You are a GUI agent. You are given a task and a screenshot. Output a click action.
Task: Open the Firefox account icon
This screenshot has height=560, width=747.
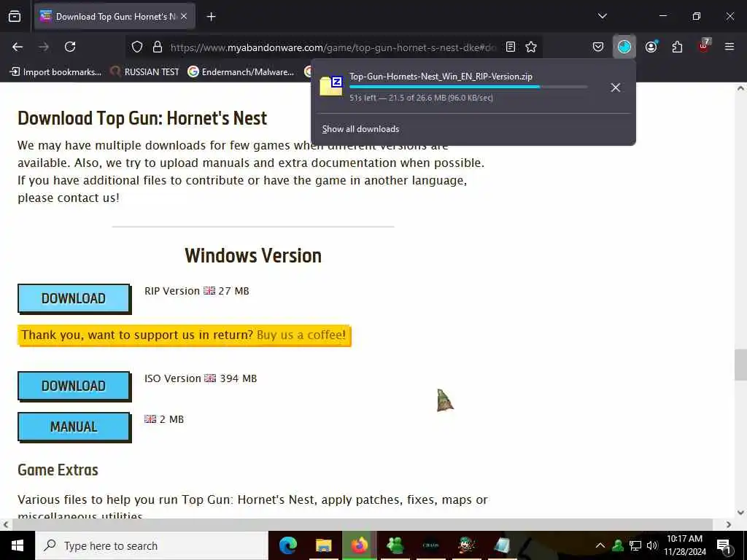pyautogui.click(x=651, y=47)
